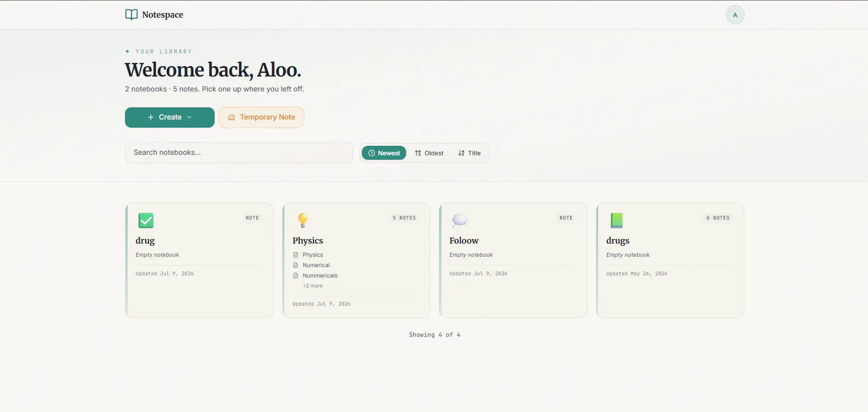Open the Foloow notebook title
Image resolution: width=868 pixels, height=412 pixels.
(x=464, y=240)
